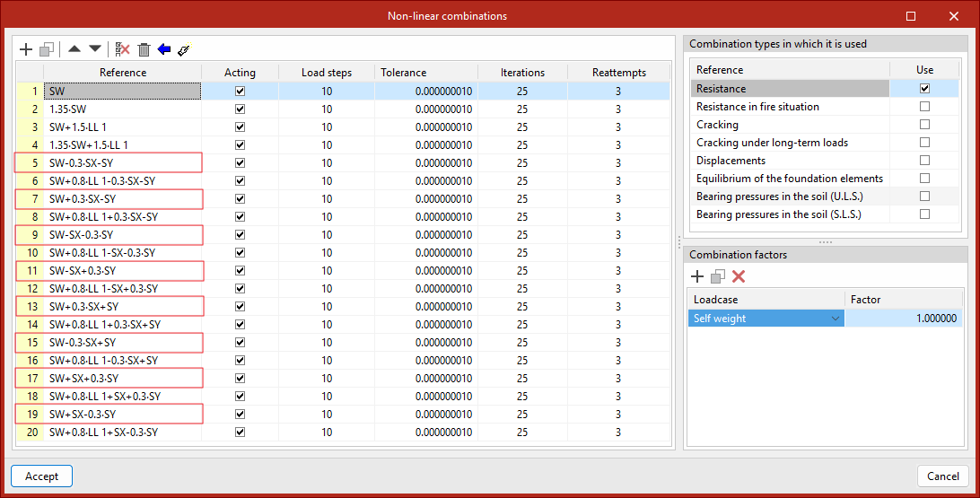The image size is (980, 498).
Task: Toggle Acting for row 20 SW+0.8·LL 1+SX-0.3·SY
Action: 240,432
